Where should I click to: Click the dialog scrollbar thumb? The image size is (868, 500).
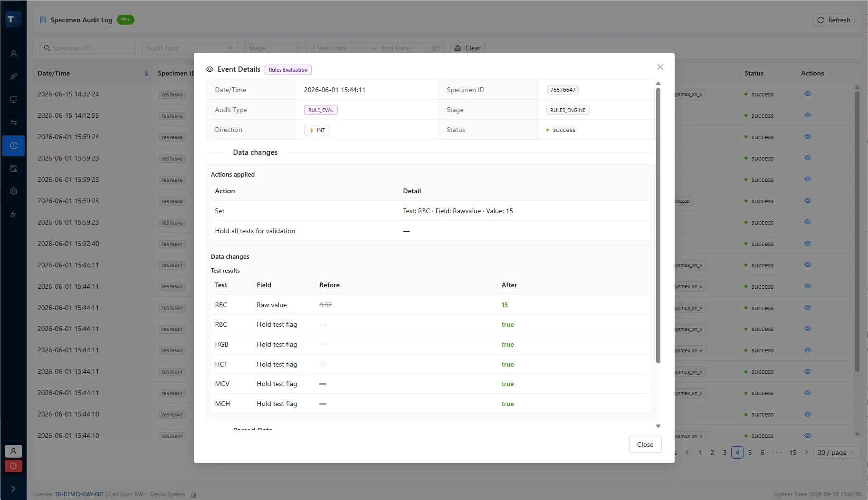[658, 226]
